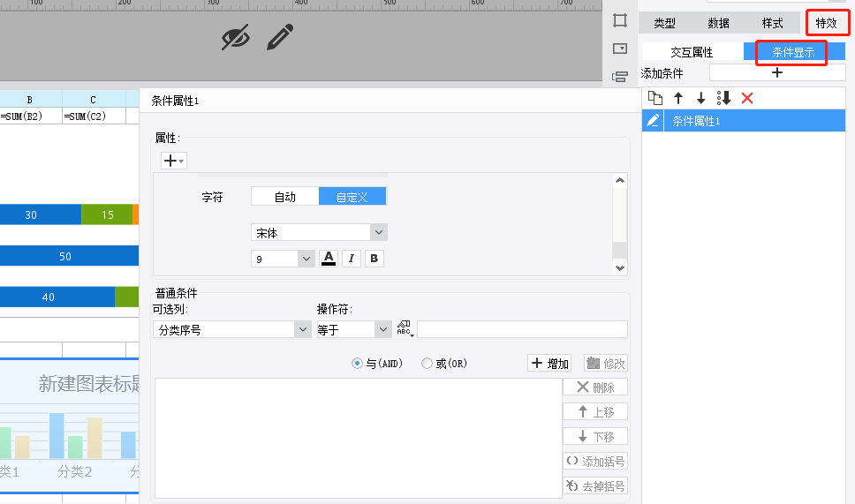Click the move-to-bottom arrow icon

tap(723, 98)
